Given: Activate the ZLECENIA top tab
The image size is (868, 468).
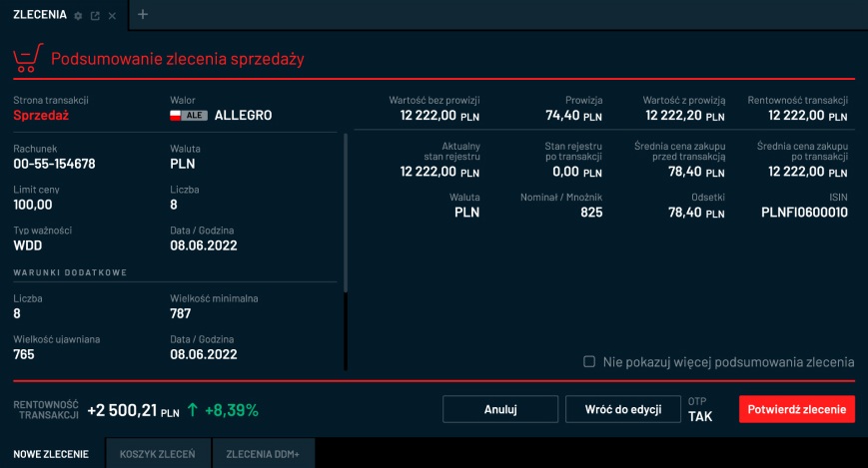Looking at the screenshot, I should pos(40,15).
